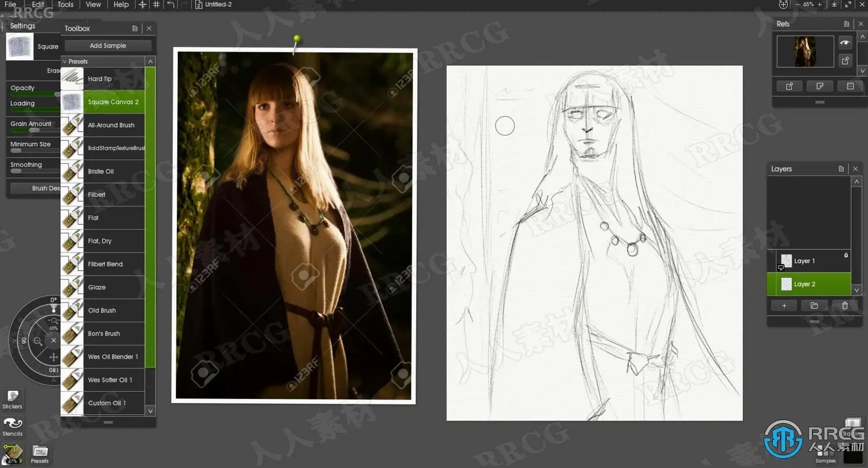This screenshot has width=868, height=468.
Task: Click the add reference pin button in Refs
Action: pyautogui.click(x=789, y=86)
